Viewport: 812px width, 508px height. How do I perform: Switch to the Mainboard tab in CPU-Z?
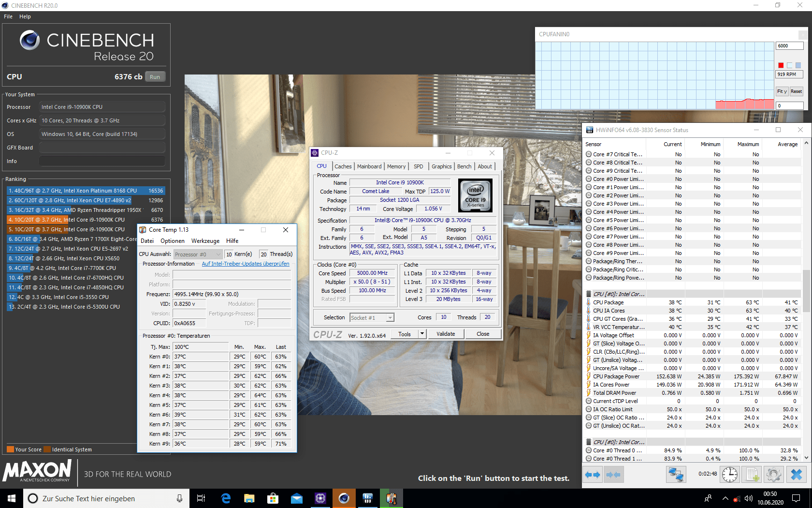pos(369,166)
